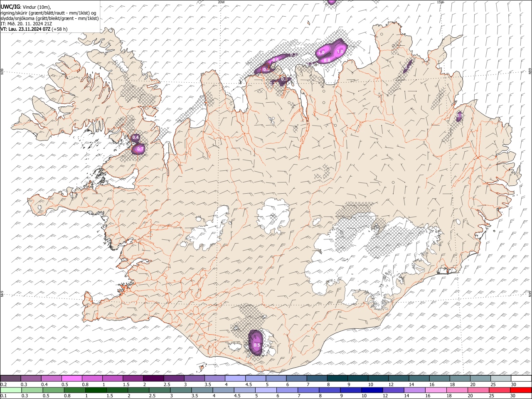
Task: Click the pale green 0.1 swatch in bottom legend row
Action: coord(11,390)
